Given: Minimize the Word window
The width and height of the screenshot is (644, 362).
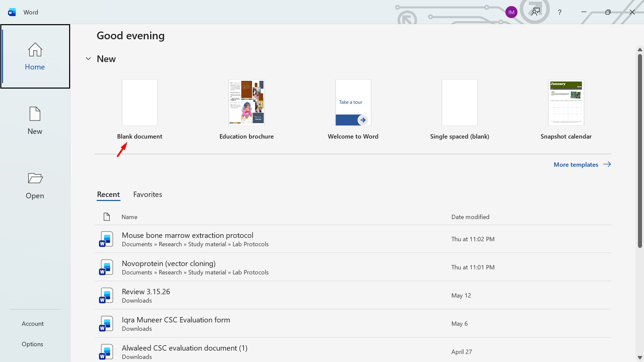Looking at the screenshot, I should 584,12.
